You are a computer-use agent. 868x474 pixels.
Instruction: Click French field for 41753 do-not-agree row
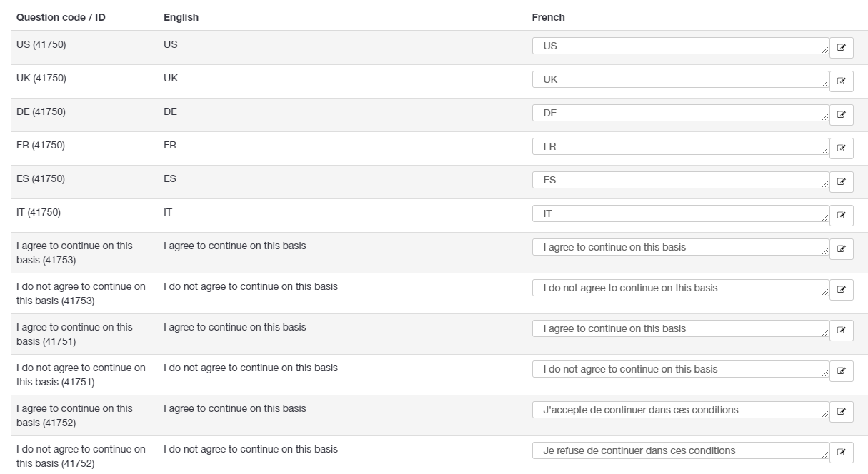pyautogui.click(x=679, y=288)
